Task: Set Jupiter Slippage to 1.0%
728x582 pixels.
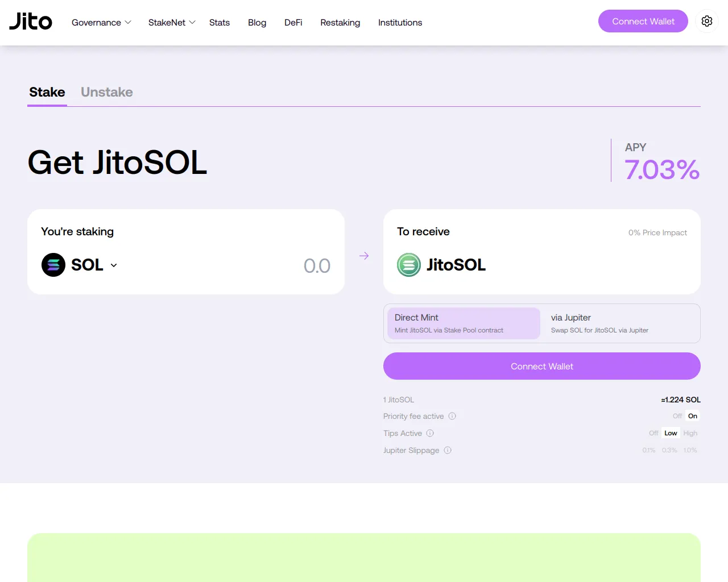Action: [690, 450]
